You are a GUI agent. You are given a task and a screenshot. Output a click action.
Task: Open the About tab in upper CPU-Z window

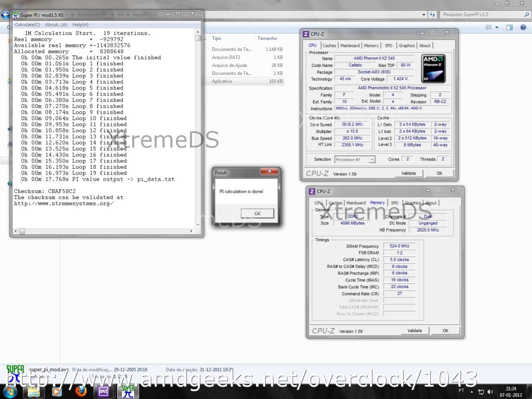click(425, 46)
